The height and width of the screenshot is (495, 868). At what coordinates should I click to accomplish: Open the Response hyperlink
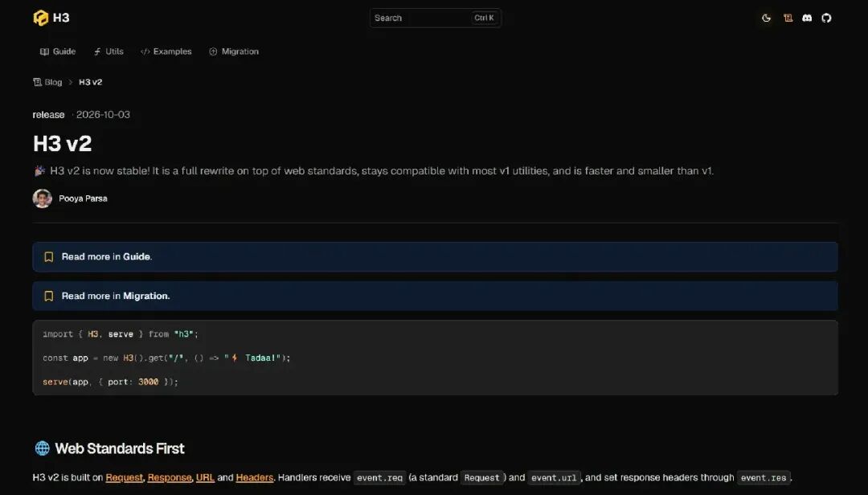click(170, 477)
